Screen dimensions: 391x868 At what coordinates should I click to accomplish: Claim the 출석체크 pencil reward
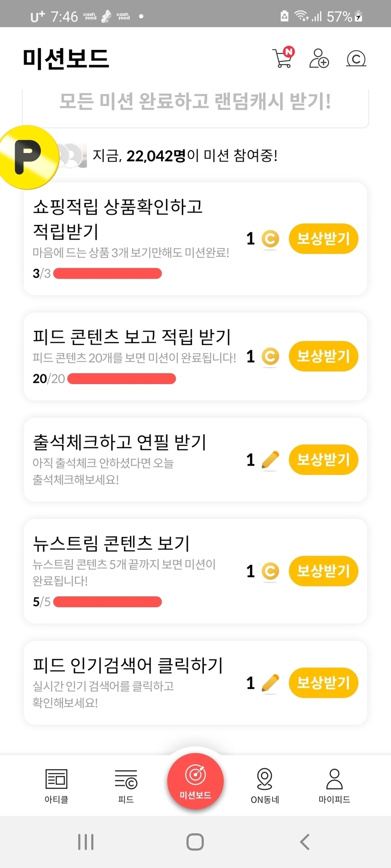[x=323, y=459]
